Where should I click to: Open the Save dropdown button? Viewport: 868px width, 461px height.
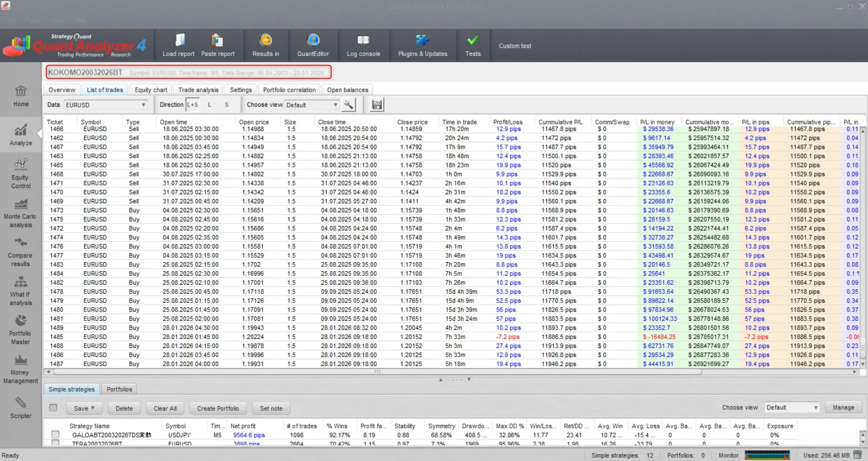[84, 409]
